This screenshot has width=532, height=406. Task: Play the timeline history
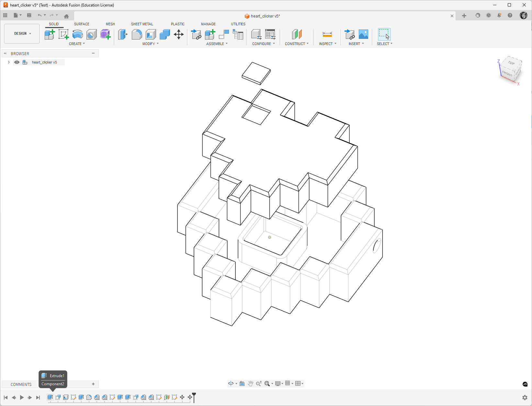click(22, 397)
